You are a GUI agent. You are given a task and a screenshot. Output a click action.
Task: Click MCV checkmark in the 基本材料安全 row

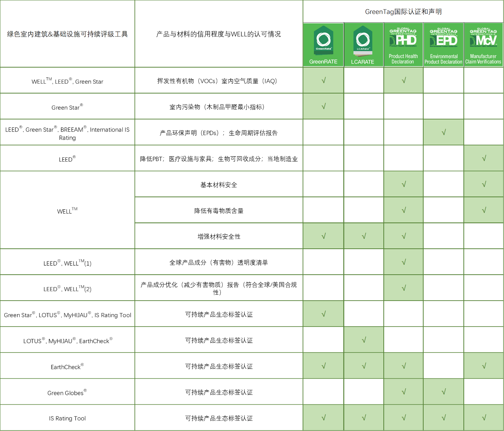pos(484,184)
